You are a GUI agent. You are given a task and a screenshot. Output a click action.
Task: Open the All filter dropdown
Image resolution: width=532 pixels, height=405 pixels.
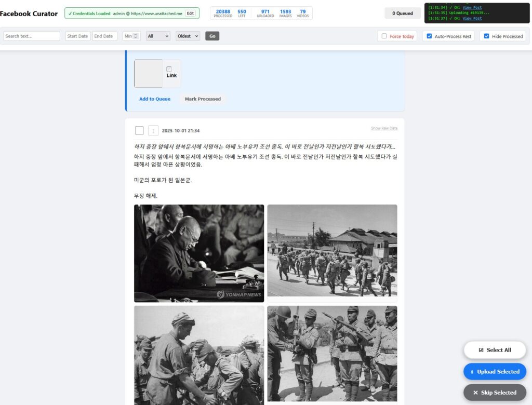point(158,36)
